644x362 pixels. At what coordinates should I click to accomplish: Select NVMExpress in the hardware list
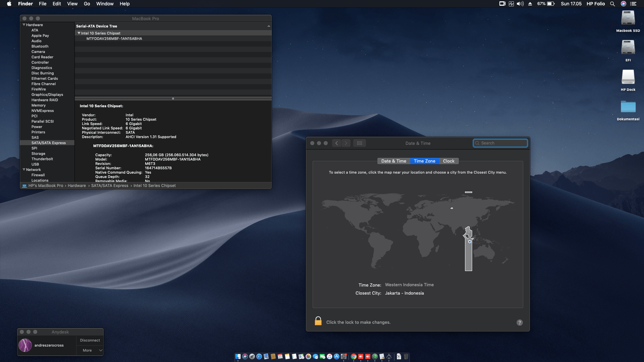pyautogui.click(x=43, y=111)
